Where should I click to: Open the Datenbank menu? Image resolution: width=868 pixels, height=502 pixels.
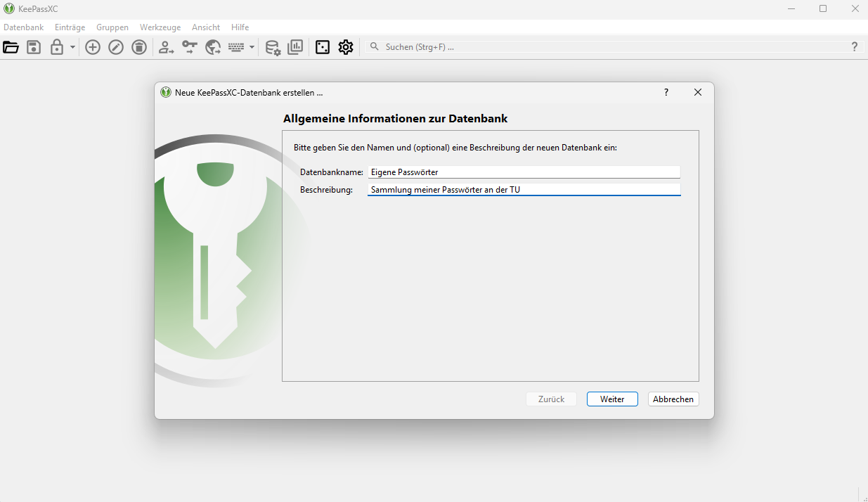(x=24, y=27)
